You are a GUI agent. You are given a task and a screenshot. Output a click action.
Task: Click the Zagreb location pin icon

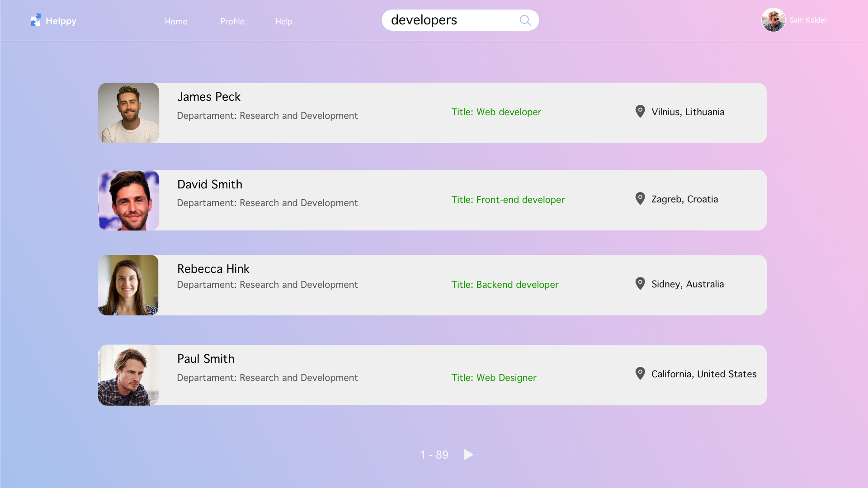(640, 198)
